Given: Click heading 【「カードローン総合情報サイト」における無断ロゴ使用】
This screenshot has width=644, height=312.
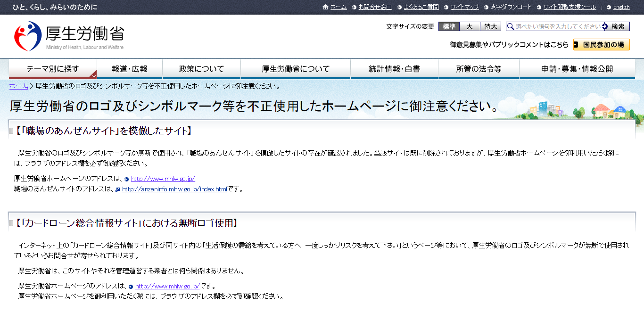Looking at the screenshot, I should pyautogui.click(x=126, y=223).
